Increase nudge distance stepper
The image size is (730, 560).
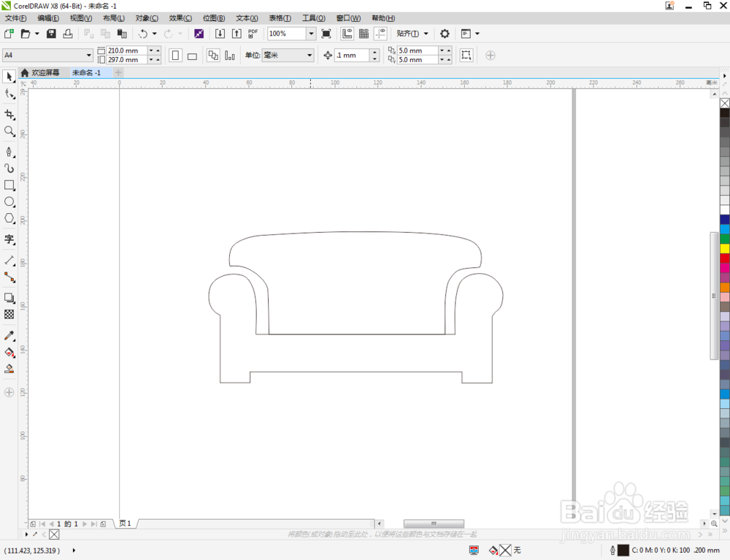[x=375, y=52]
